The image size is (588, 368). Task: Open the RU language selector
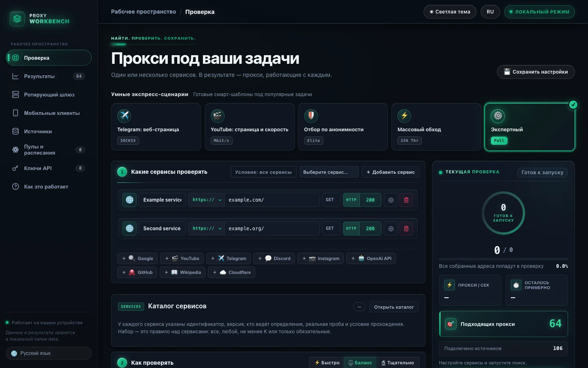pyautogui.click(x=490, y=12)
